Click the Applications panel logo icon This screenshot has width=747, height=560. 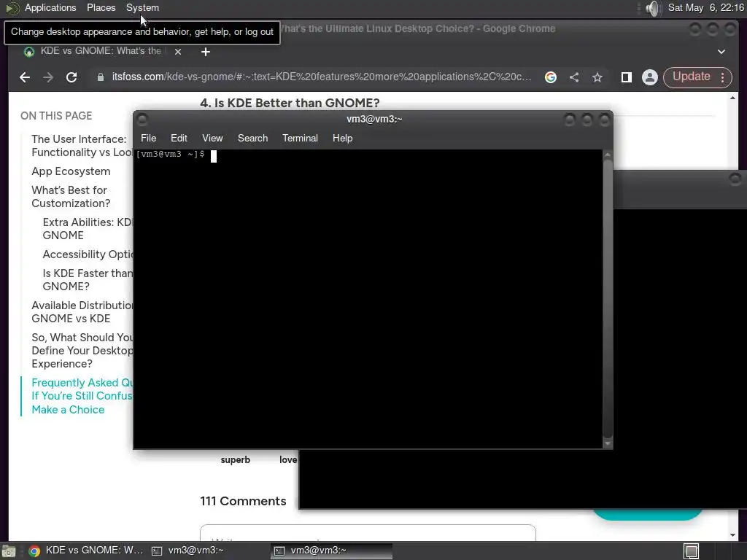(12, 7)
